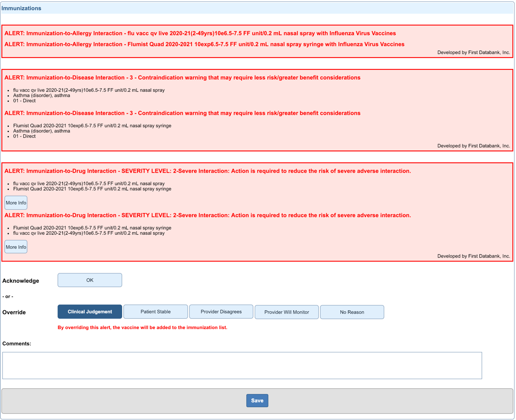
Task: Click the Comments label
Action: pyautogui.click(x=17, y=343)
